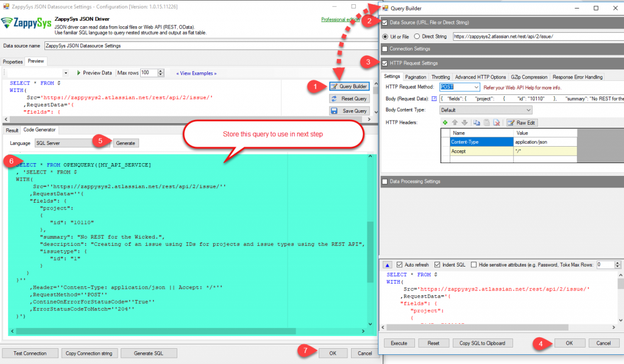Click the ZappySys logo
The height and width of the screenshot is (364, 624).
coord(26,23)
